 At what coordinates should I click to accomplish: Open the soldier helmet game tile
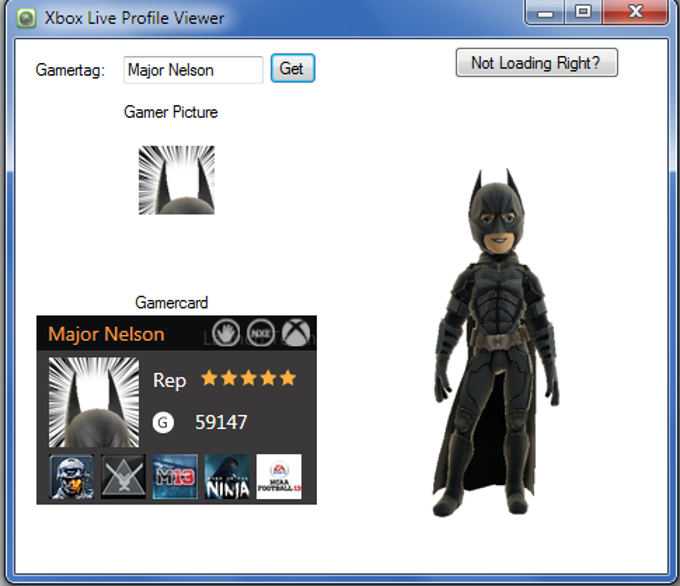(x=72, y=477)
